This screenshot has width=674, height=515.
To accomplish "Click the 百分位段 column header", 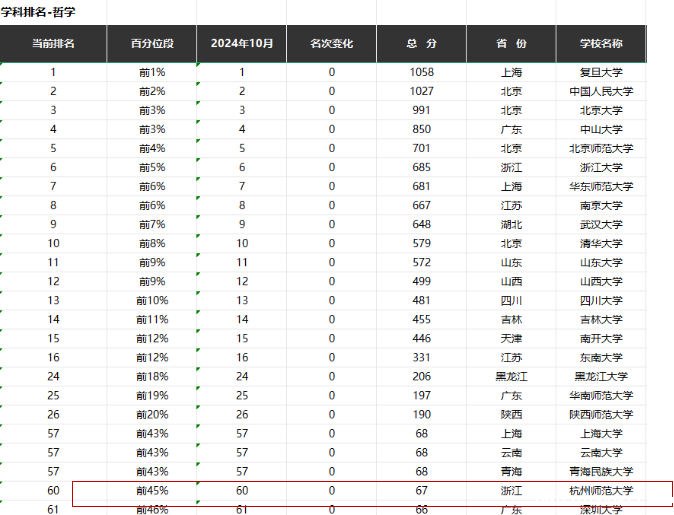I will click(x=152, y=44).
